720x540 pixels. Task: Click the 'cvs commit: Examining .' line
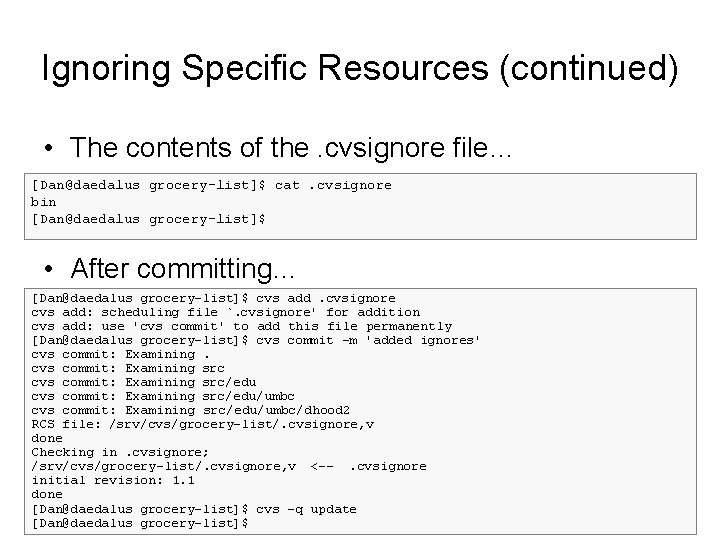point(121,354)
